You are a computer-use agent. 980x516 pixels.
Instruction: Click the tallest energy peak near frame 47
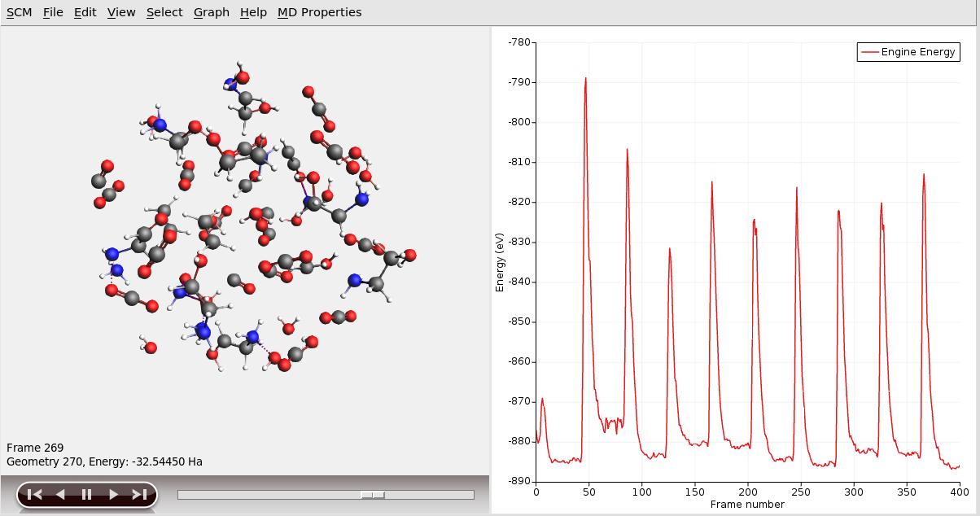point(585,79)
